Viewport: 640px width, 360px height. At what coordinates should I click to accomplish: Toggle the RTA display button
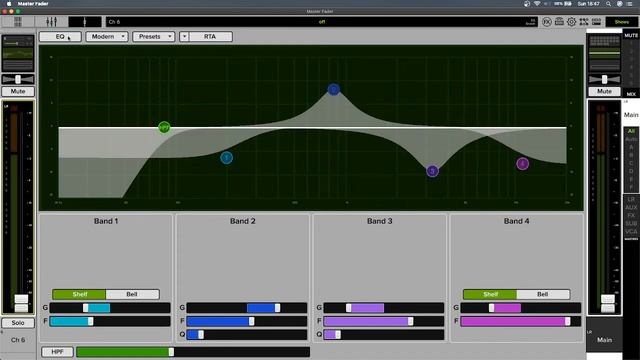pyautogui.click(x=210, y=37)
